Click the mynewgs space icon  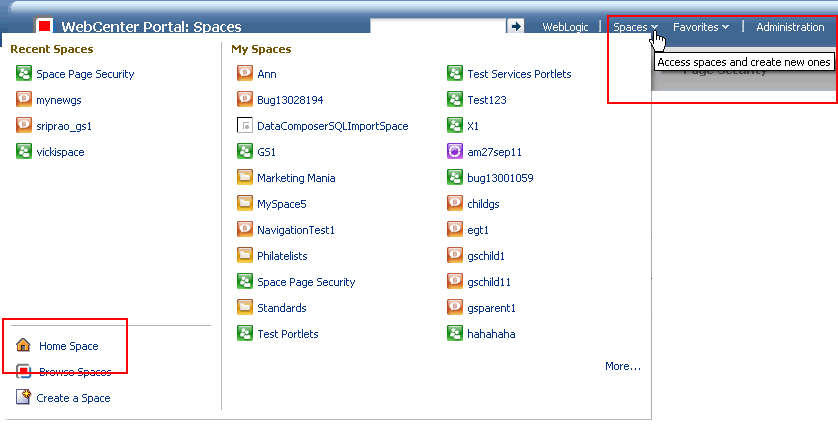coord(24,99)
